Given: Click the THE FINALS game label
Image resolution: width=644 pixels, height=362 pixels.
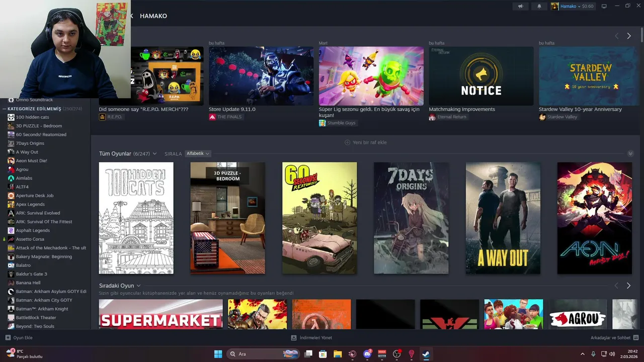Looking at the screenshot, I should 225,117.
